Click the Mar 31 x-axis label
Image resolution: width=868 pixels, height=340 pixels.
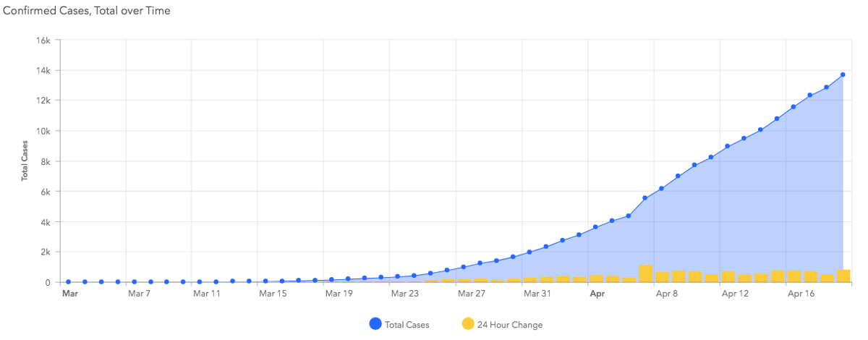(537, 294)
